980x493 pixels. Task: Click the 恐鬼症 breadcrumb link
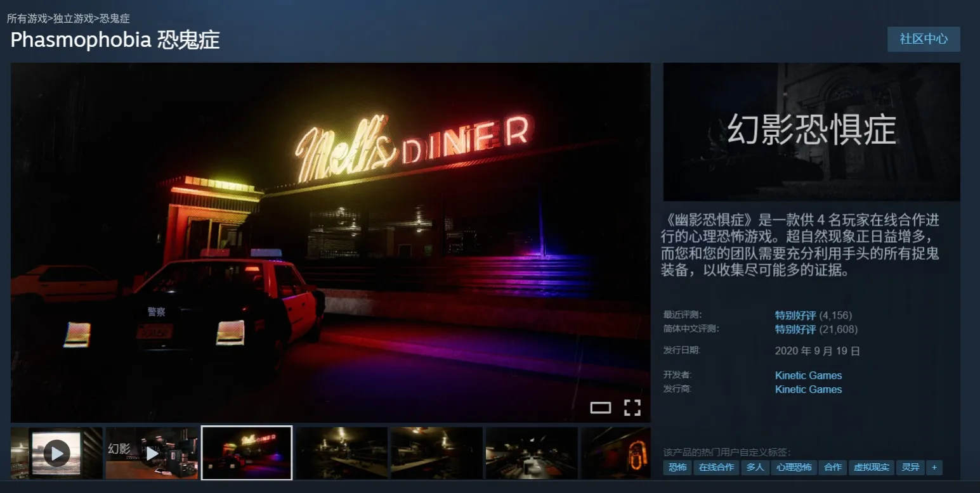(115, 19)
